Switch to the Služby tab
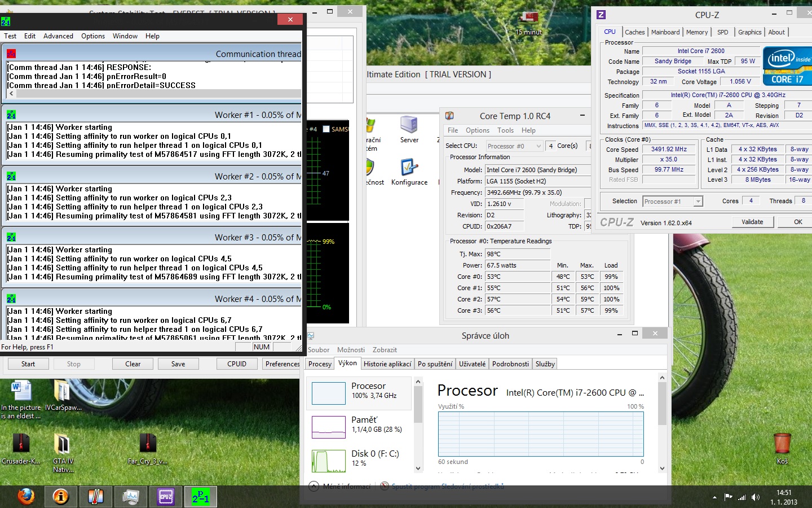Viewport: 812px width, 508px height. (545, 364)
